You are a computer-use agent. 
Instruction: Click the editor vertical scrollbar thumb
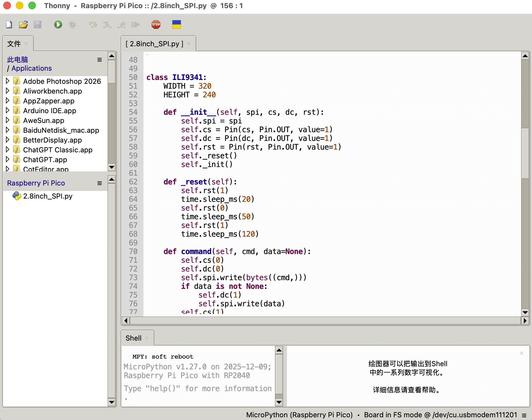pos(525,153)
